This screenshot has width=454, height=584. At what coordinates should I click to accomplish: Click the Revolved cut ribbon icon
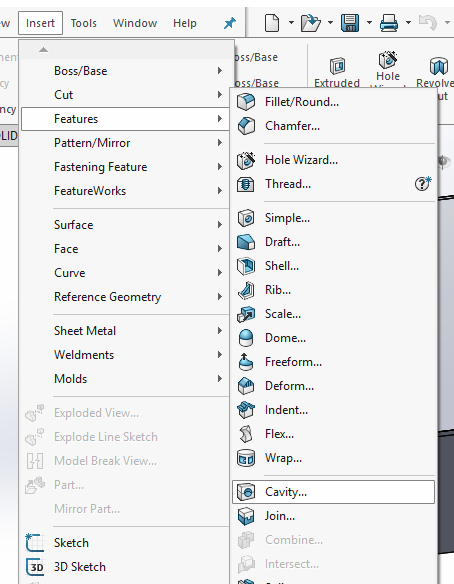point(438,66)
